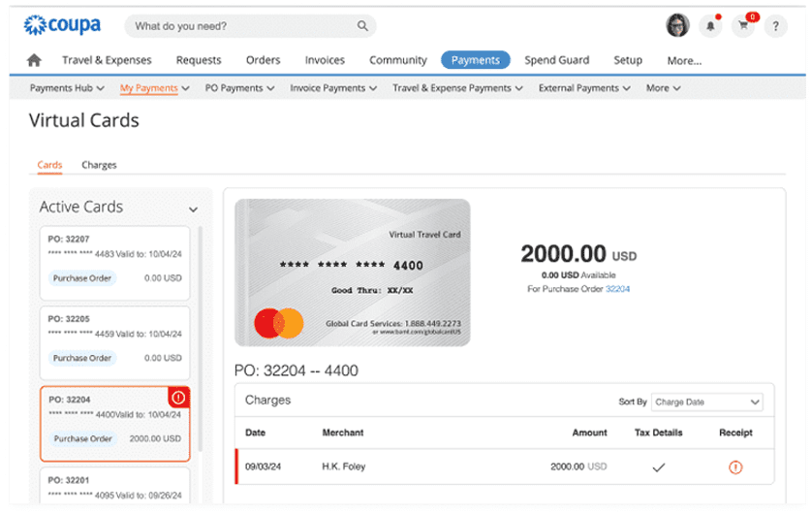Go to the Home icon
The width and height of the screenshot is (812, 515).
(x=34, y=60)
